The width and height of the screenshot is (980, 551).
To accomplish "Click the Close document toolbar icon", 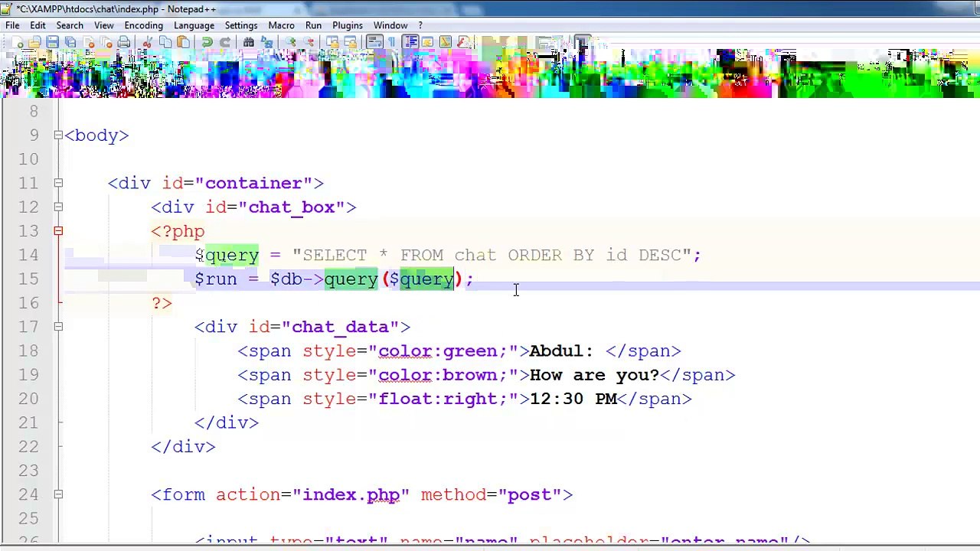I will (88, 42).
